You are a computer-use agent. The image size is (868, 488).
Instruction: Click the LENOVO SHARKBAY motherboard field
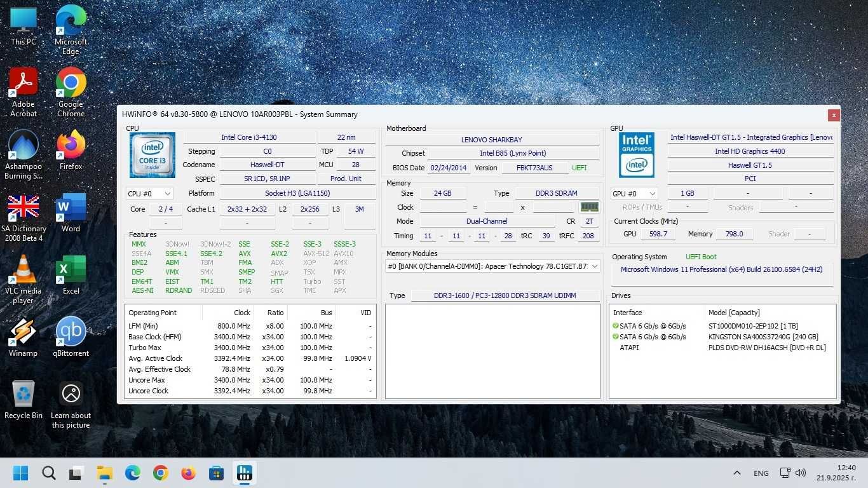[492, 140]
